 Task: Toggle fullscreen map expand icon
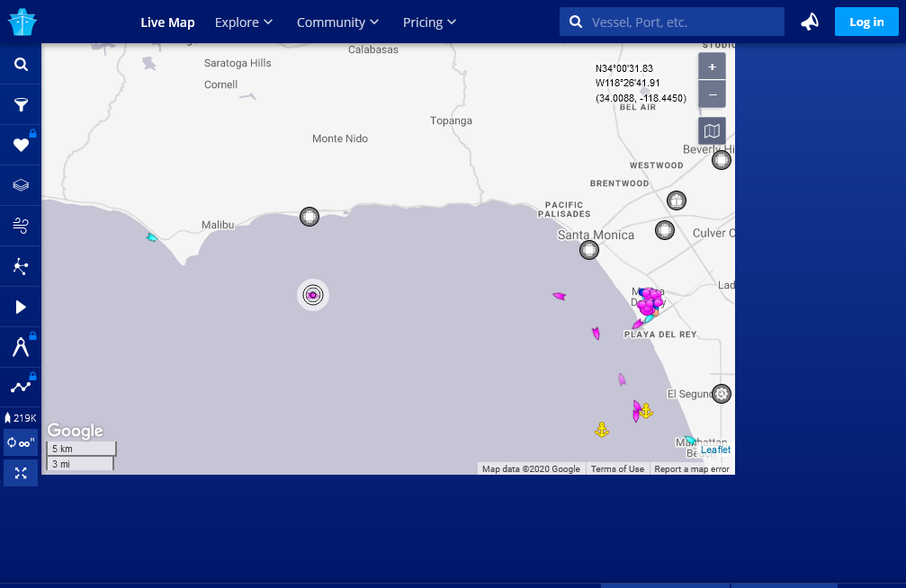tap(21, 473)
